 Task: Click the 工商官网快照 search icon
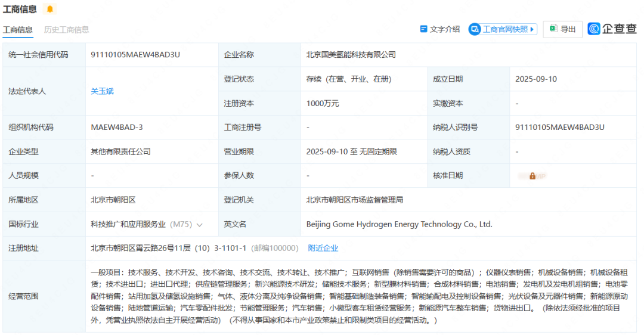click(475, 29)
